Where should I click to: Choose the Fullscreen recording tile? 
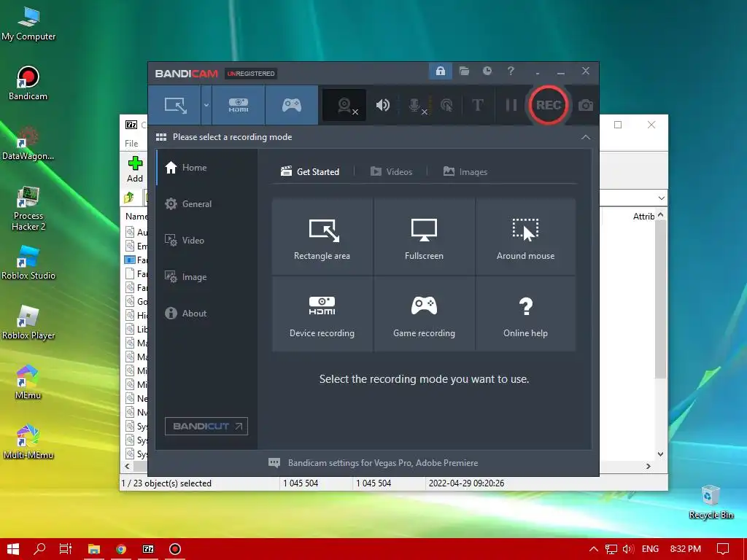click(424, 237)
